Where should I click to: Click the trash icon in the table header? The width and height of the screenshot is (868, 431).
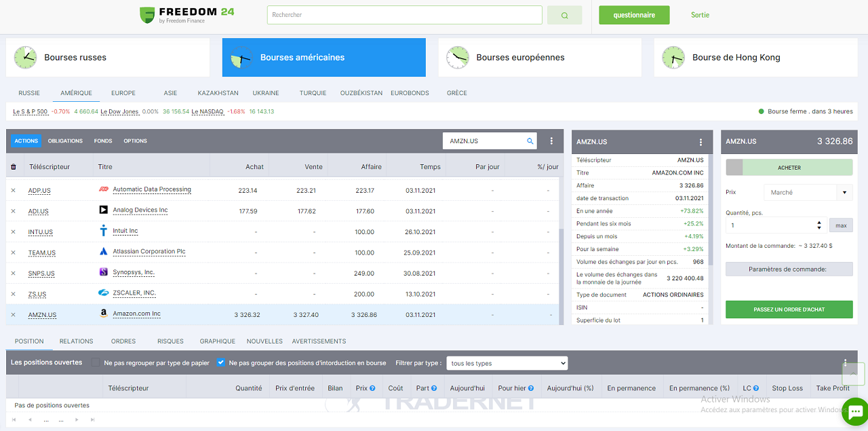coord(14,167)
